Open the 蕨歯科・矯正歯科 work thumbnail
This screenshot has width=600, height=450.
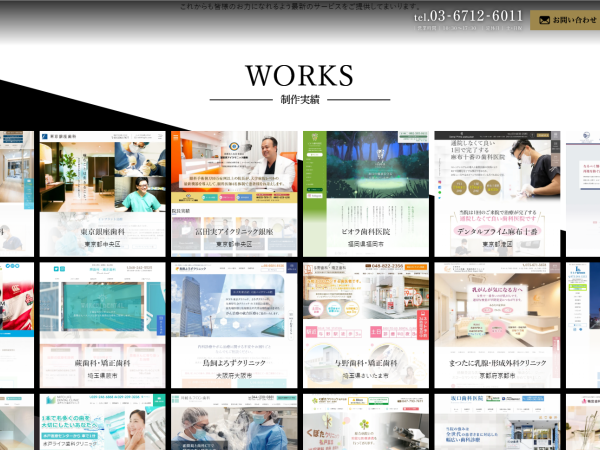click(103, 325)
